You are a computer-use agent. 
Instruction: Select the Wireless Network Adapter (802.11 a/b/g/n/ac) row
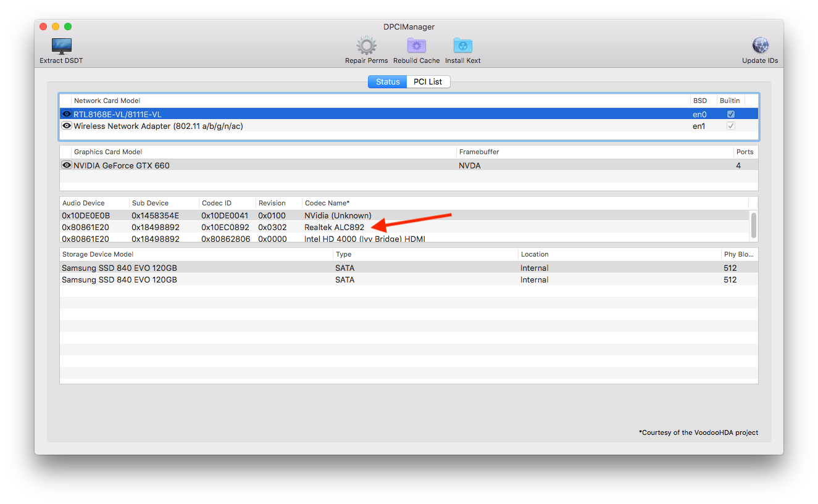[x=409, y=126]
